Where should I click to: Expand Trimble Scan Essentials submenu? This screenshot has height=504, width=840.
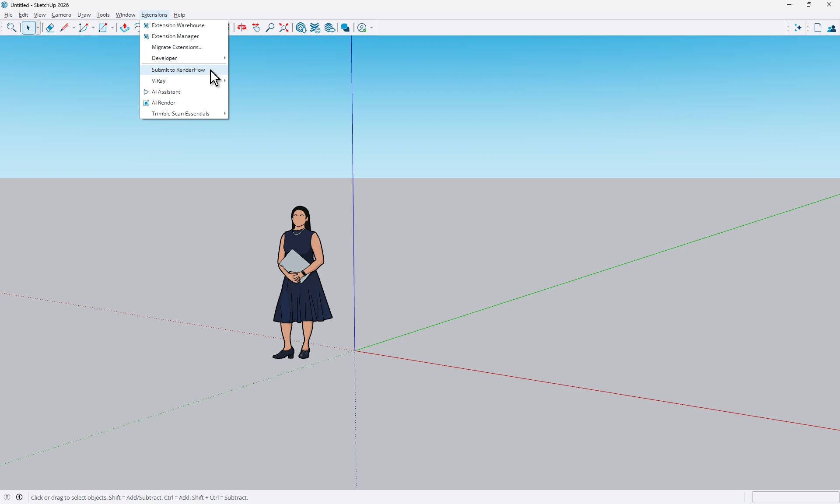pyautogui.click(x=184, y=114)
